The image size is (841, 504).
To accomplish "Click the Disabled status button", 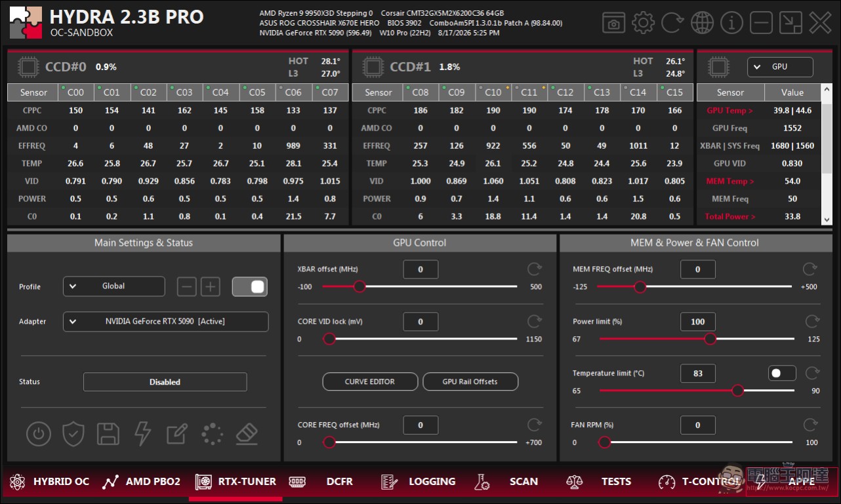I will point(165,382).
